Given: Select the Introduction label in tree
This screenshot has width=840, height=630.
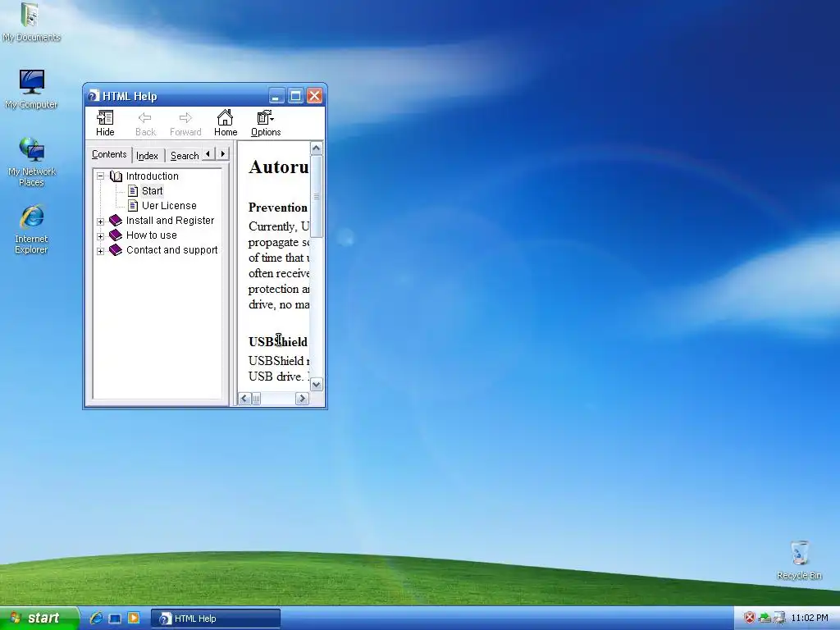Looking at the screenshot, I should coord(152,176).
